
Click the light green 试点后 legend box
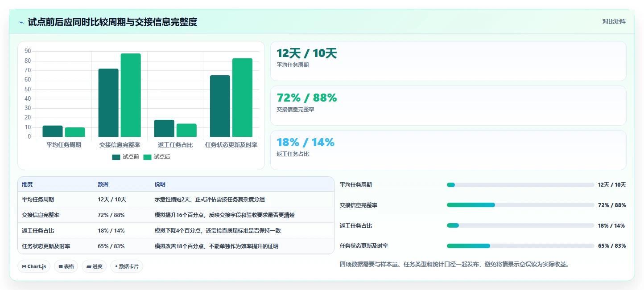pyautogui.click(x=148, y=157)
